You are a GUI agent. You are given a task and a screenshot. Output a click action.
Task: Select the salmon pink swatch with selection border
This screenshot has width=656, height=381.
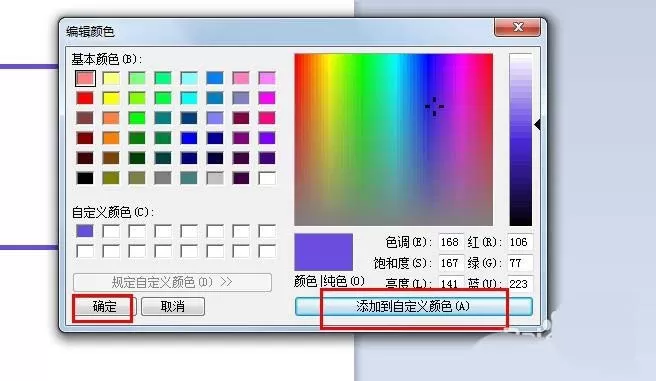85,78
